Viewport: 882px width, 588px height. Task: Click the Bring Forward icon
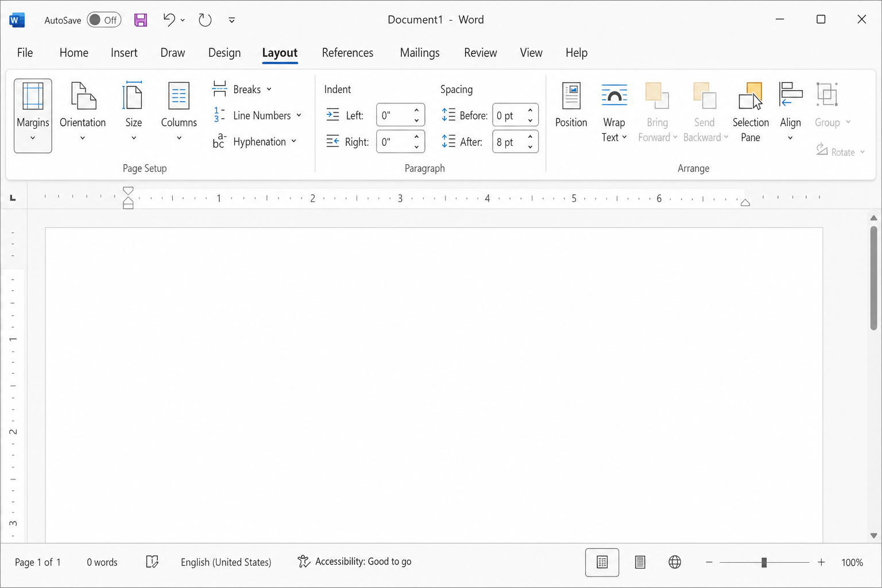click(x=657, y=96)
